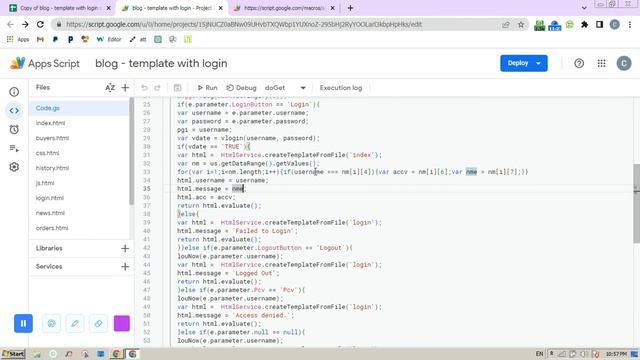Open the orders.html file
This screenshot has height=360, width=640.
[x=79, y=228]
